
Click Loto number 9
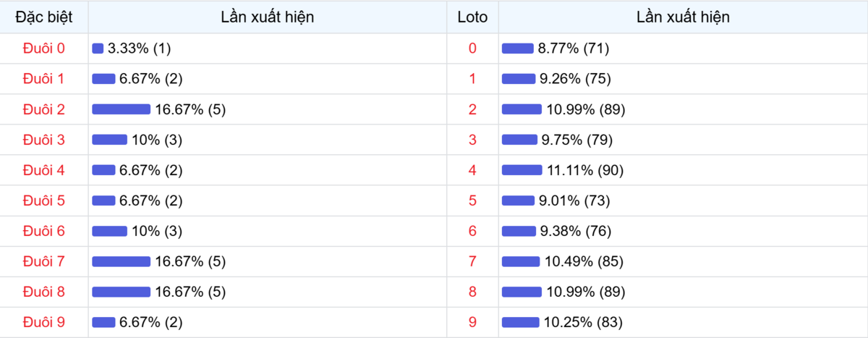coord(472,322)
